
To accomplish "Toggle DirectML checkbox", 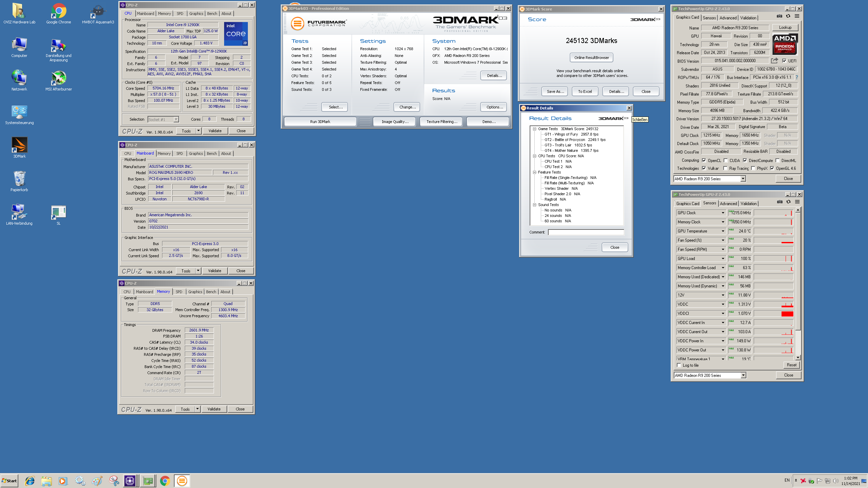I will [777, 161].
